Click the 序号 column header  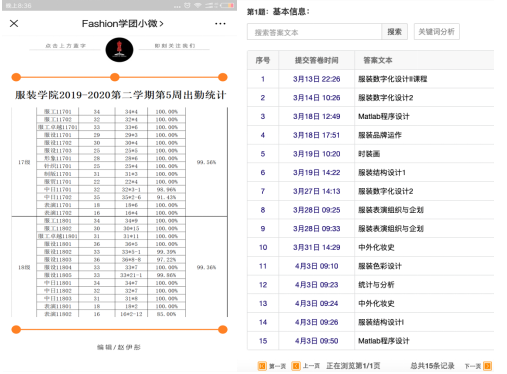(263, 60)
